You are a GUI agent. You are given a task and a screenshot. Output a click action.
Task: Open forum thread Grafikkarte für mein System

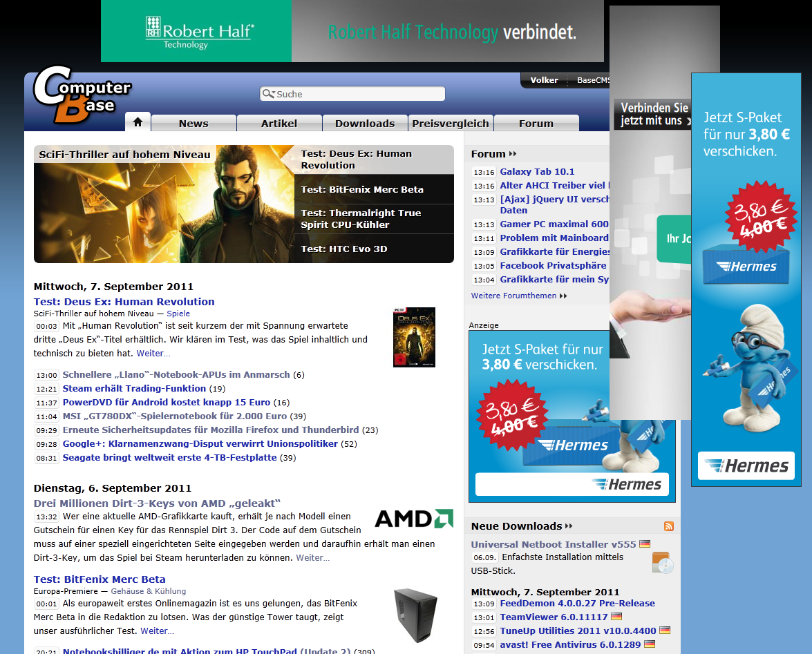click(x=554, y=280)
